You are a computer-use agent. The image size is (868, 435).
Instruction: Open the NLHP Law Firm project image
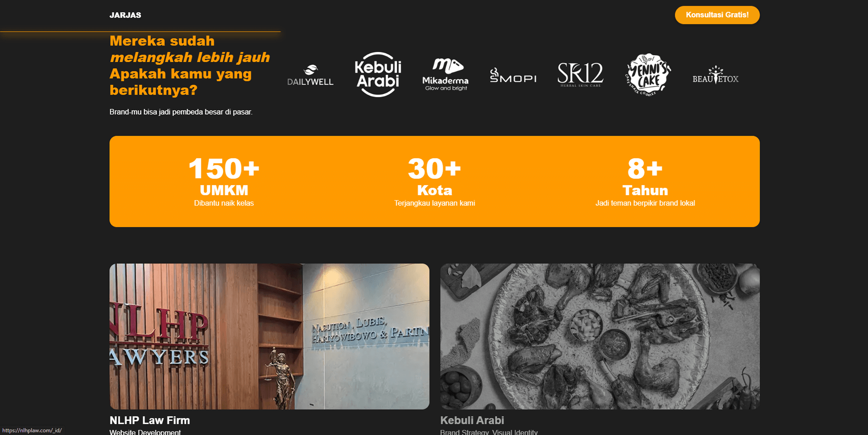[x=269, y=336]
